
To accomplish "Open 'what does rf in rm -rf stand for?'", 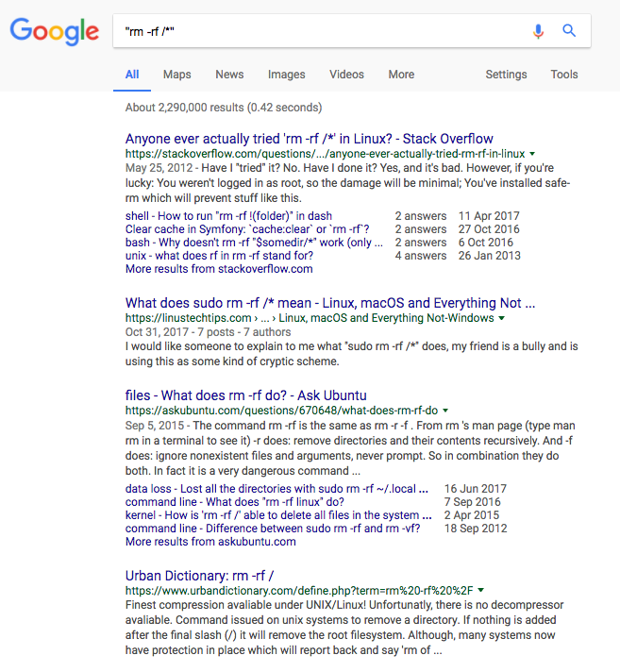I will 219,256.
